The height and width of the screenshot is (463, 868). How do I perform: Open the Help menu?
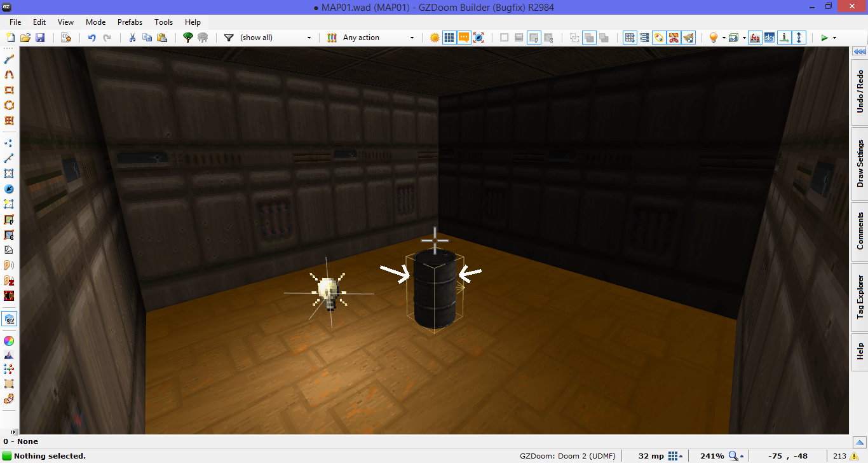point(193,22)
